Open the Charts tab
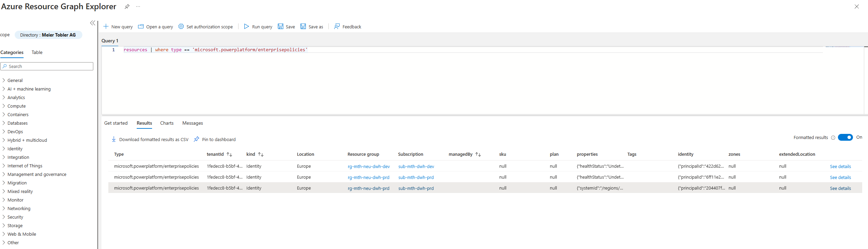868x249 pixels. 167,123
